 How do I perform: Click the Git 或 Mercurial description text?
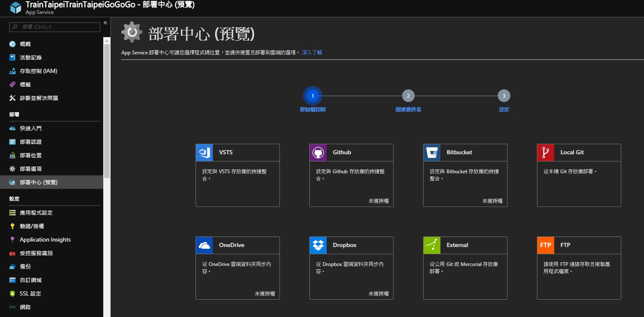click(464, 268)
